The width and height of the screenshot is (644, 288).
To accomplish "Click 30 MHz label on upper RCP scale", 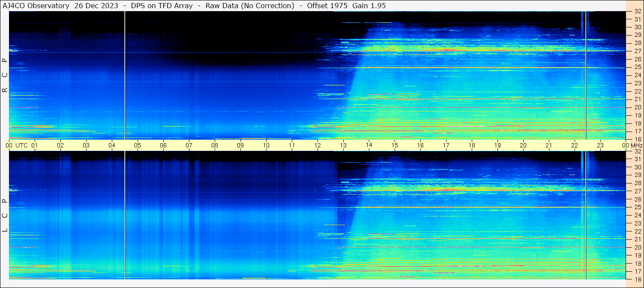I will [638, 27].
